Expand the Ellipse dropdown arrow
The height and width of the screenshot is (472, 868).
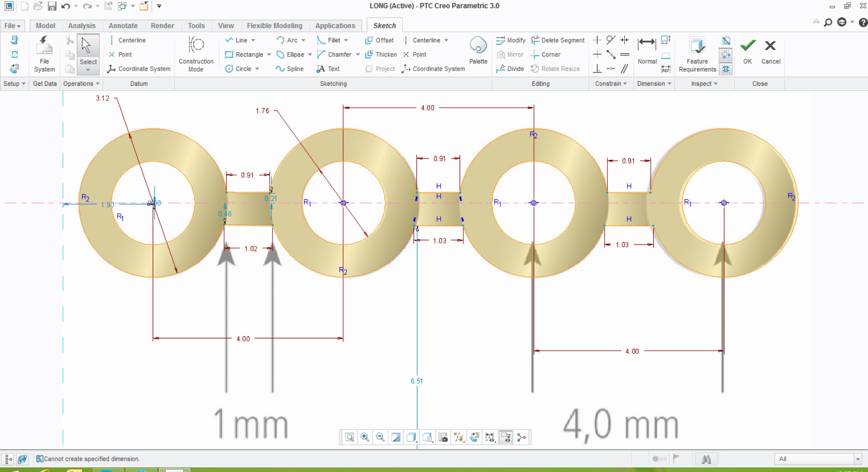tap(310, 54)
